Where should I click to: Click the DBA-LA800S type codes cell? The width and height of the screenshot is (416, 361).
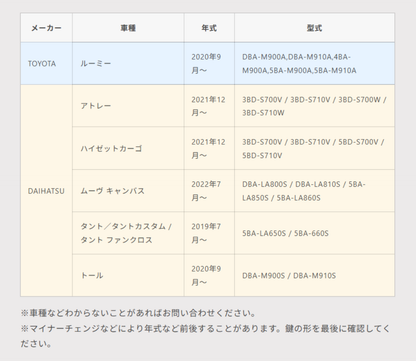pyautogui.click(x=314, y=191)
